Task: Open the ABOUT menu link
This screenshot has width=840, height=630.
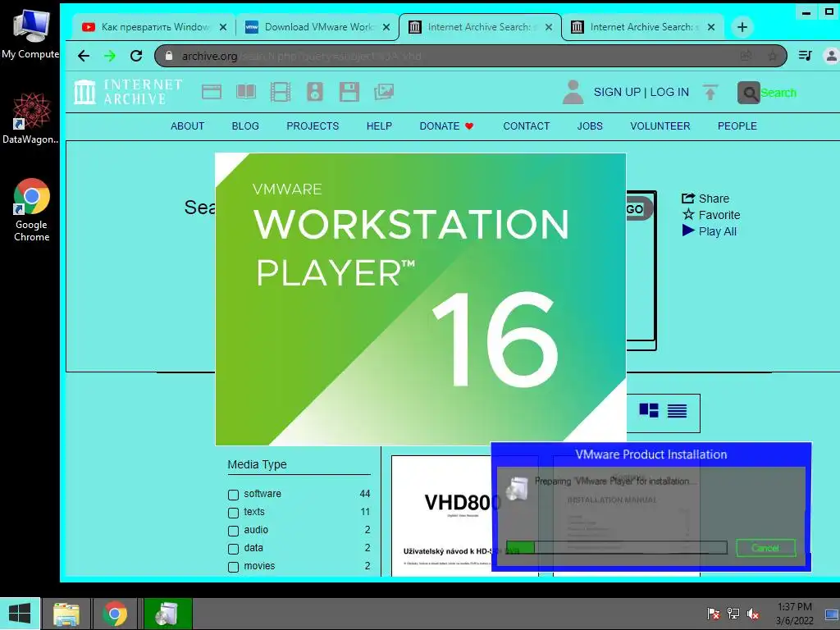Action: coord(188,126)
